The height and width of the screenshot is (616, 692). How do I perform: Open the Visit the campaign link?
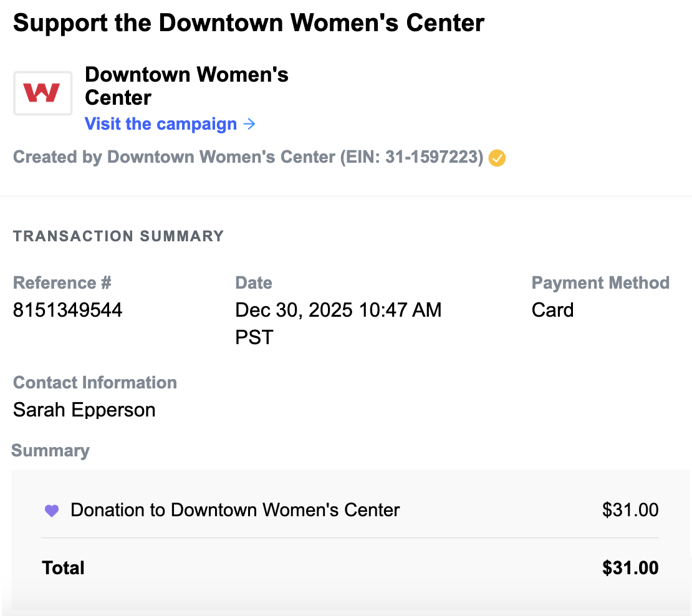[161, 124]
